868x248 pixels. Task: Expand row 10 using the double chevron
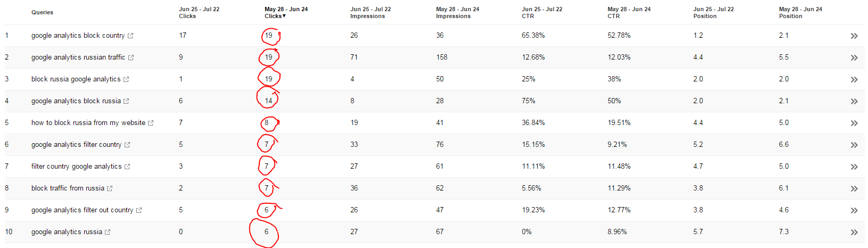point(854,232)
